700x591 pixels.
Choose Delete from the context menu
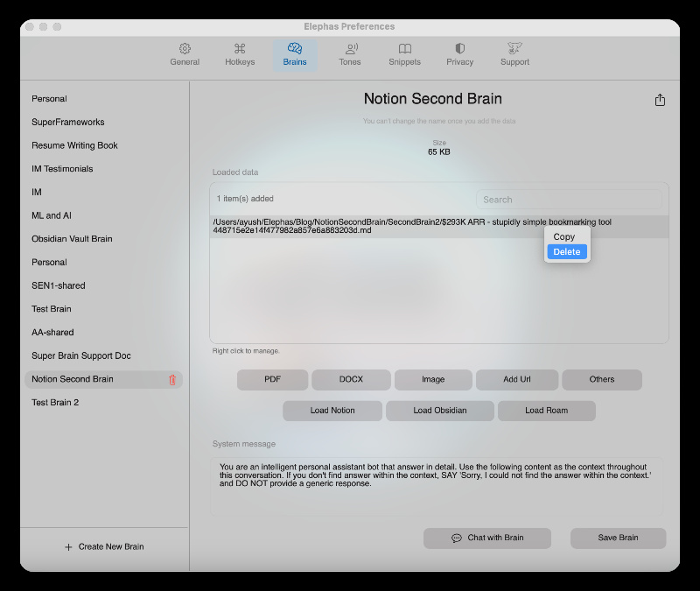click(x=567, y=251)
